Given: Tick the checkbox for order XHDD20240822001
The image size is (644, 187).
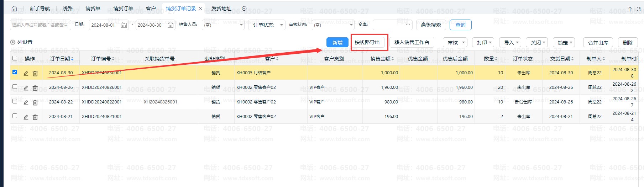Looking at the screenshot, I should click(15, 101).
